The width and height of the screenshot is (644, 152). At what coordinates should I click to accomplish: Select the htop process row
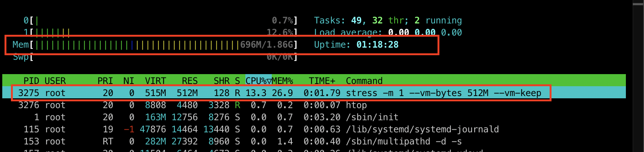point(314,105)
